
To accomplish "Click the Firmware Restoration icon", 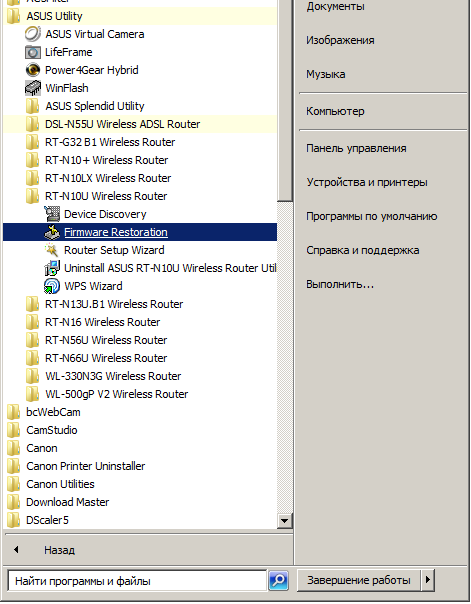I will (x=52, y=232).
